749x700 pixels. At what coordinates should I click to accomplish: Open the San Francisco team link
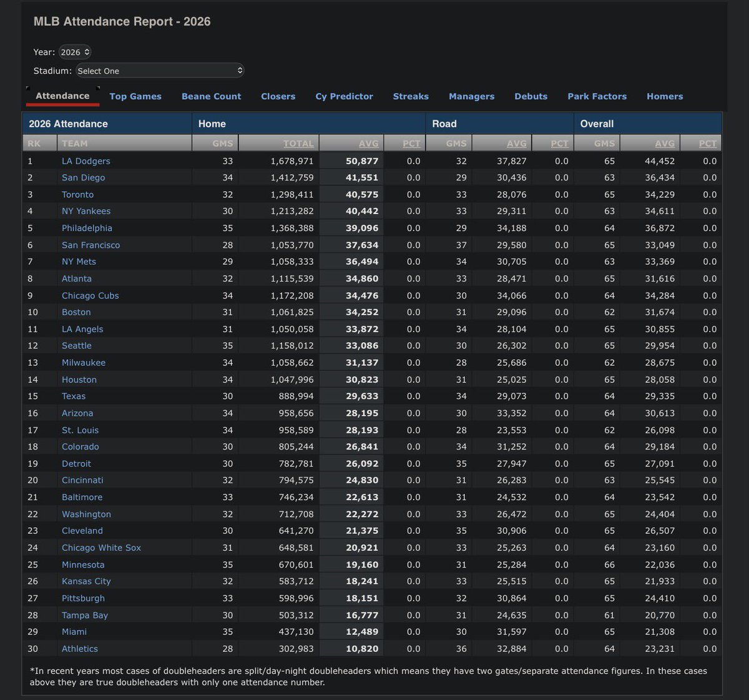[91, 245]
